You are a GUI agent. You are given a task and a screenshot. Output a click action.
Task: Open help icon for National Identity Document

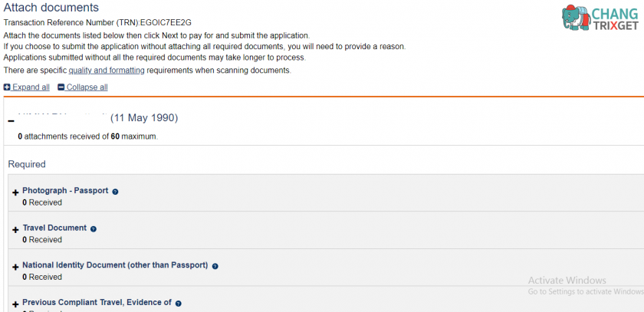215,267
